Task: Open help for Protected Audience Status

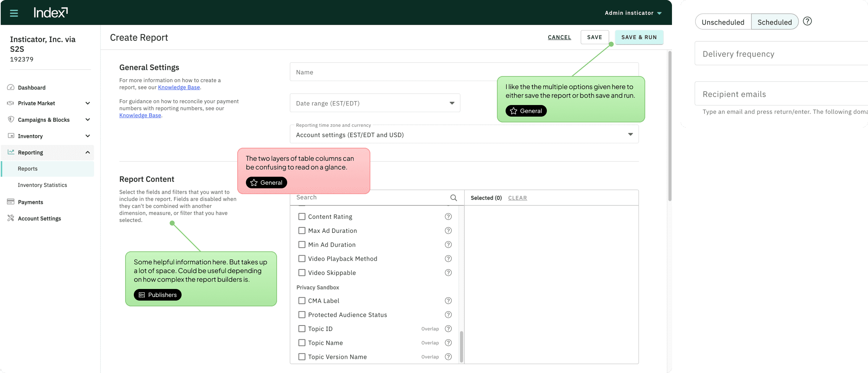Action: [448, 315]
